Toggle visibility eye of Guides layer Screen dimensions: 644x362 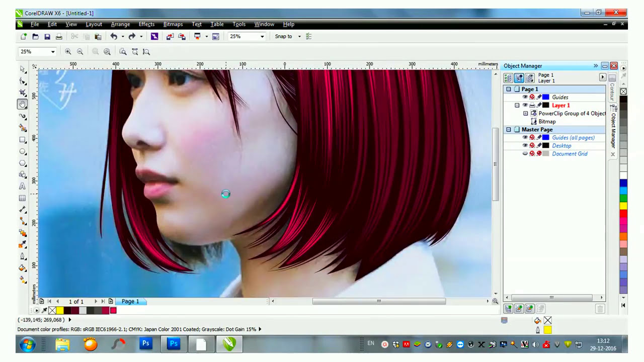coord(525,97)
